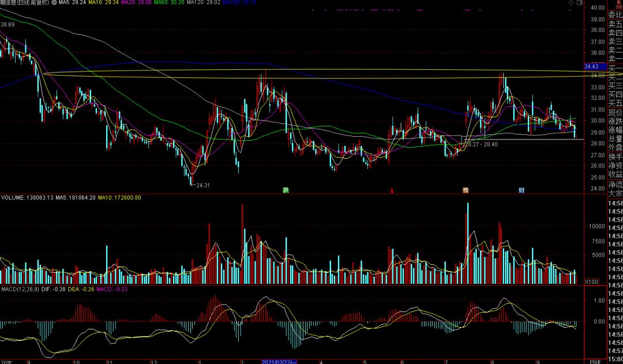Toggle the MA5 moving average label
Viewport: 623px width, 364px height.
[72, 3]
